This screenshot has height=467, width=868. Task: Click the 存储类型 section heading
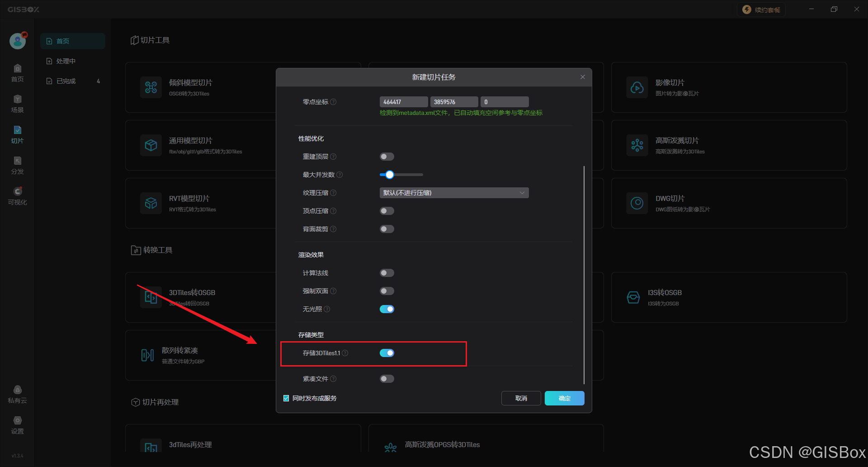tap(311, 335)
